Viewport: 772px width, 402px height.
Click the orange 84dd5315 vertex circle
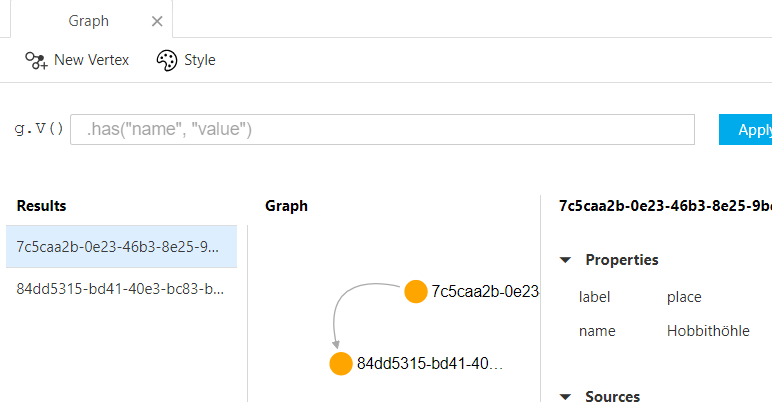click(341, 363)
